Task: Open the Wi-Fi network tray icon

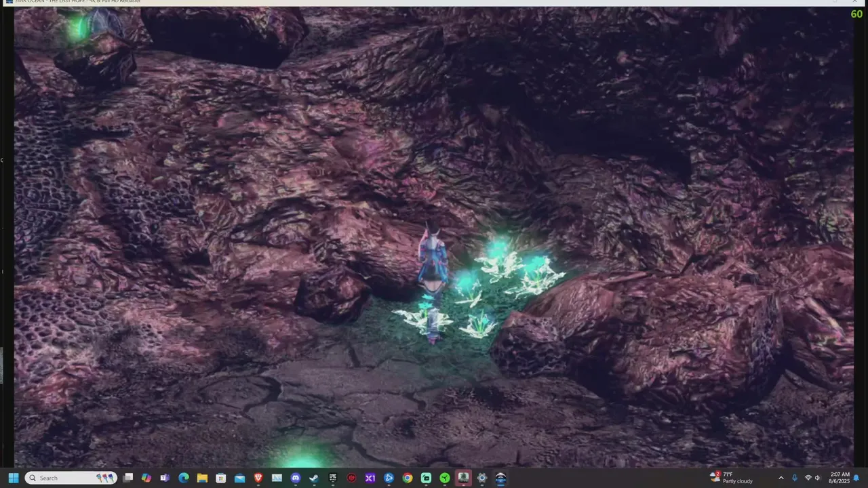Action: (808, 478)
